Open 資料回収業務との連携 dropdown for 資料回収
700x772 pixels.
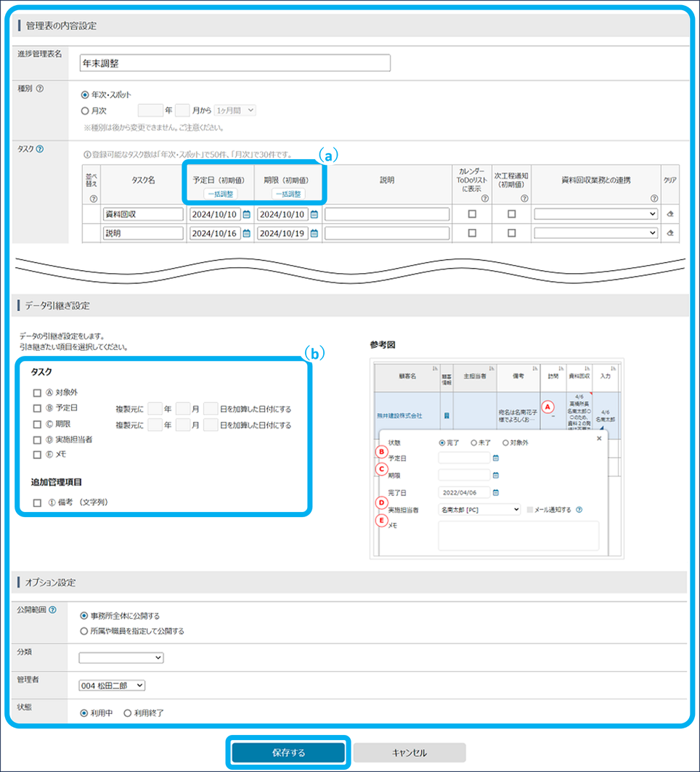(x=596, y=214)
